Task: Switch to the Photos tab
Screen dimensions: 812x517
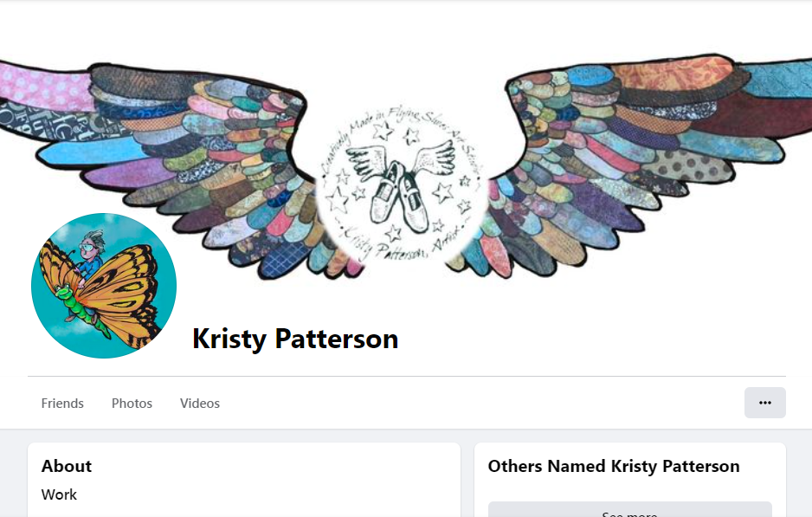Action: click(x=132, y=403)
